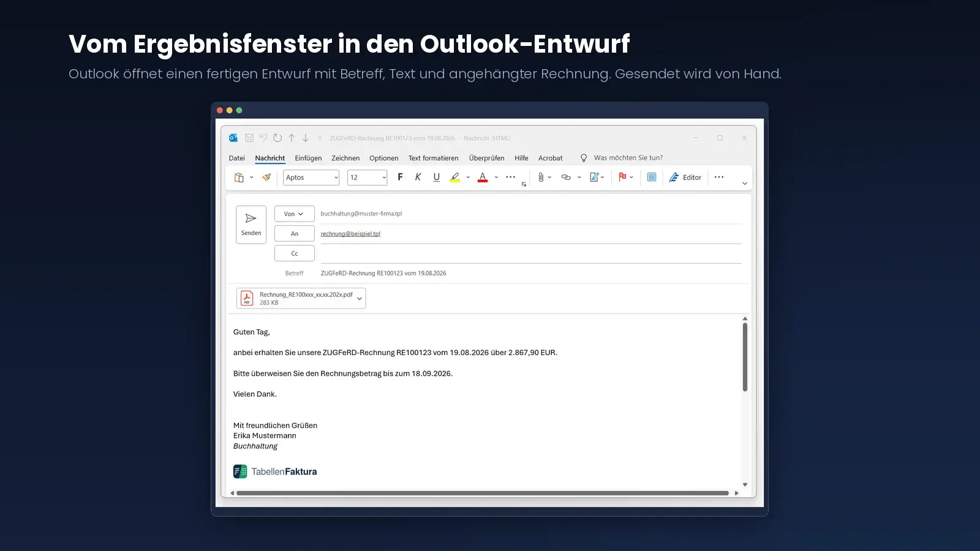
Task: Toggle bold formatting (F)
Action: [x=400, y=177]
